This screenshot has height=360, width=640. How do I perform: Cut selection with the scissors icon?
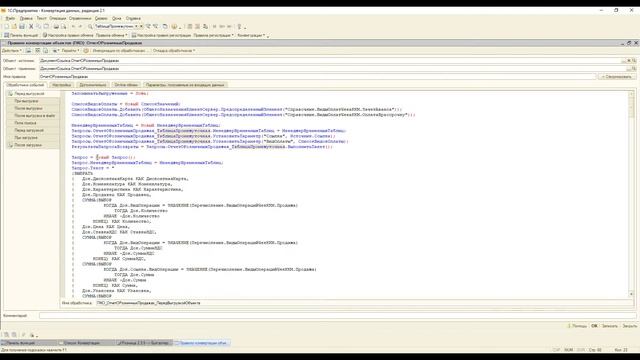tap(31, 27)
